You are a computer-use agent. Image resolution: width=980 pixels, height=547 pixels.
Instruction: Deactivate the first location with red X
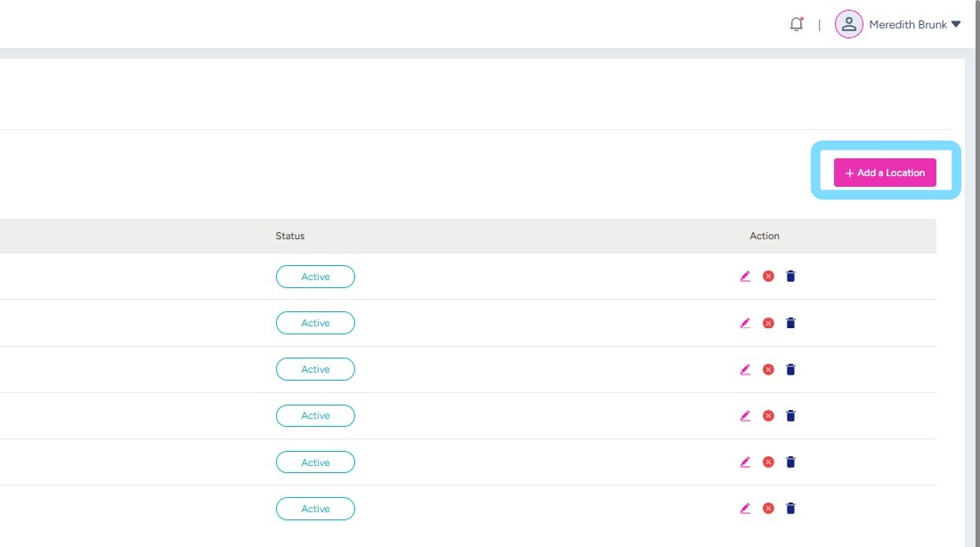768,277
